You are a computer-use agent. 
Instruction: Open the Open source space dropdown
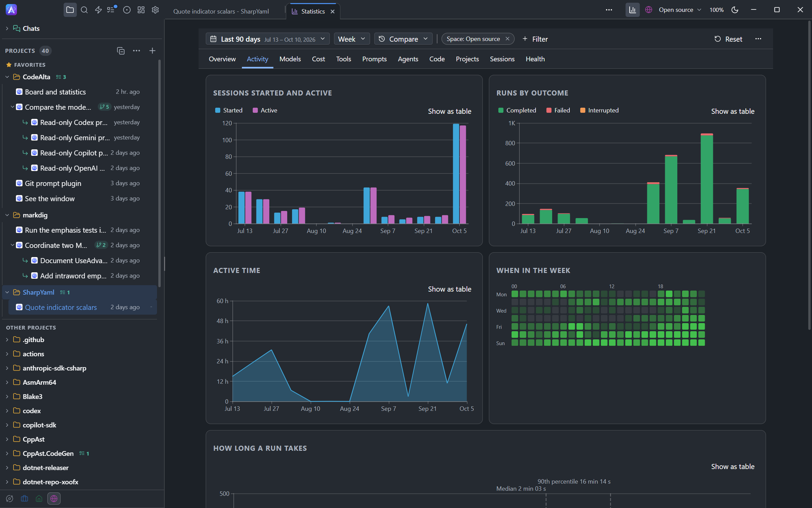tap(680, 10)
